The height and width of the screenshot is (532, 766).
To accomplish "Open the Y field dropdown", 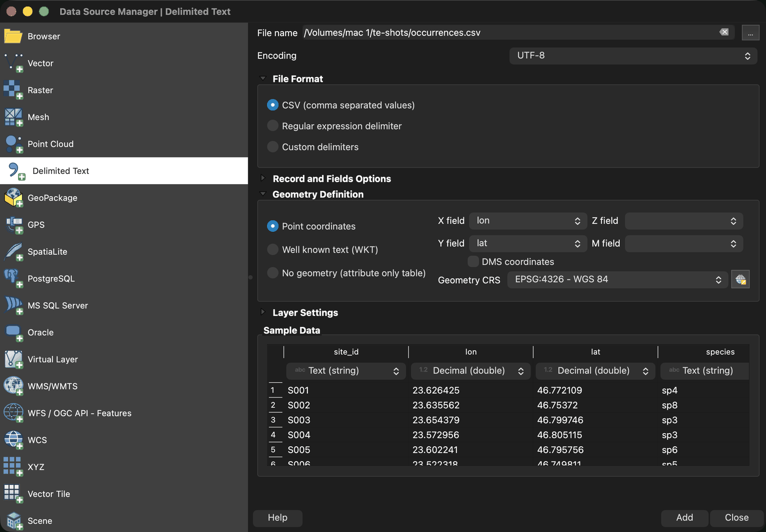I will (528, 243).
